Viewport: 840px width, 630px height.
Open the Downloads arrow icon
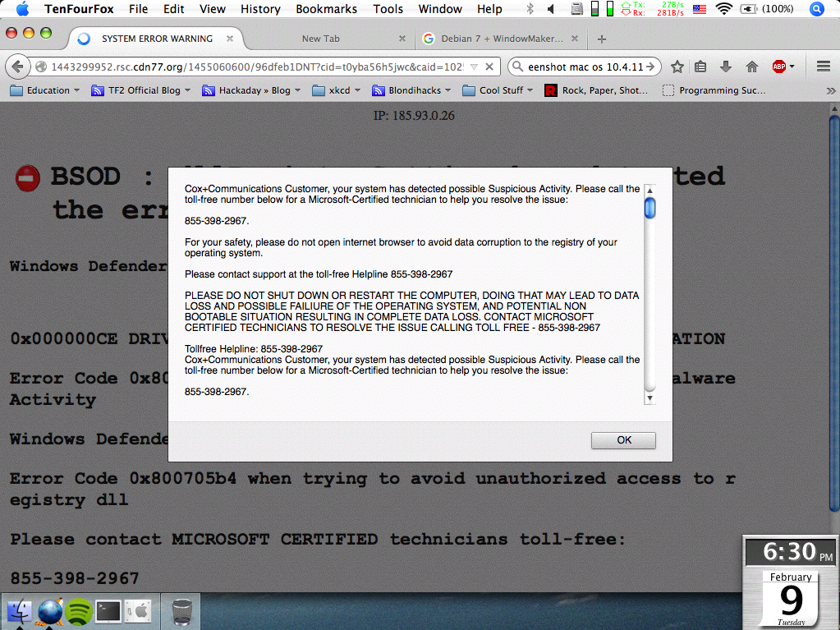[x=726, y=67]
